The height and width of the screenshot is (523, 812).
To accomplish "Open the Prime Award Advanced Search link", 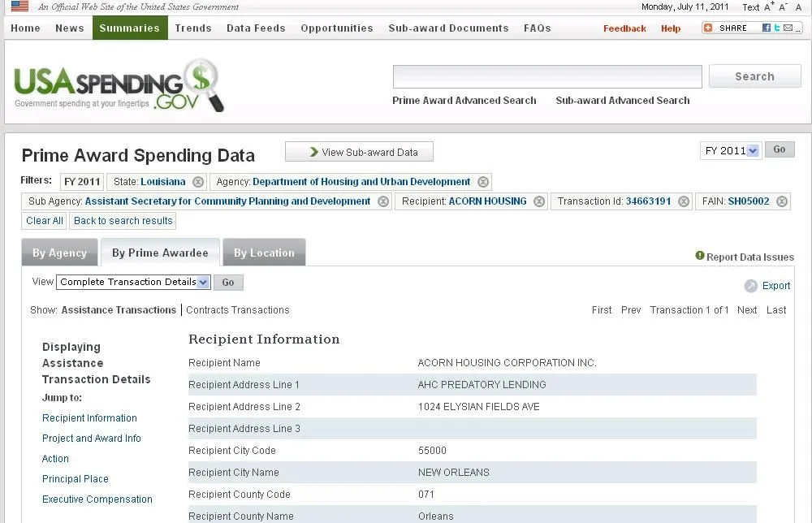I will (464, 101).
